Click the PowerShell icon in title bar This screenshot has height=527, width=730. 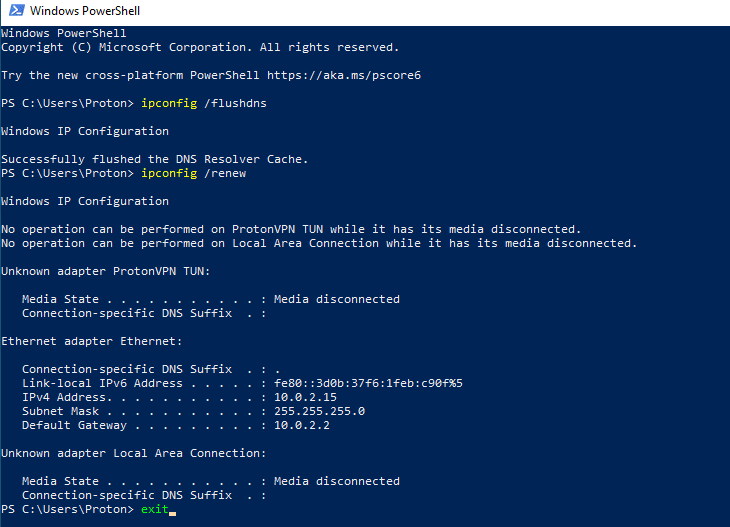click(17, 10)
